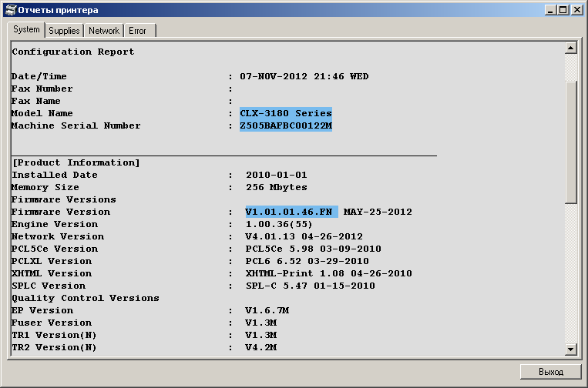Click the 'TR2 Version(N)' label
This screenshot has width=588, height=388.
click(x=54, y=347)
